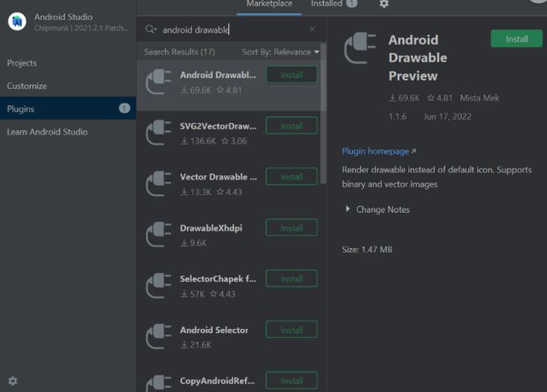Install Android Drawable Preview from details pane
Image resolution: width=547 pixels, height=392 pixels.
pyautogui.click(x=517, y=39)
